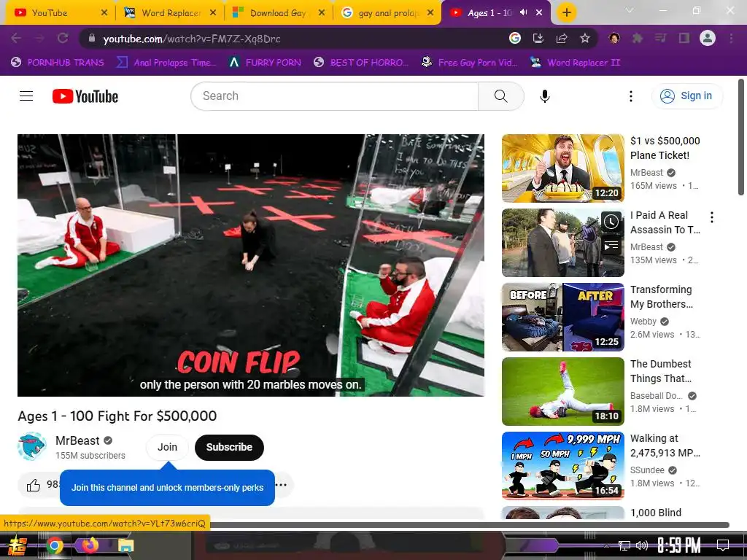Viewport: 747px width, 560px height.
Task: Open the tab search chevron
Action: pyautogui.click(x=630, y=10)
